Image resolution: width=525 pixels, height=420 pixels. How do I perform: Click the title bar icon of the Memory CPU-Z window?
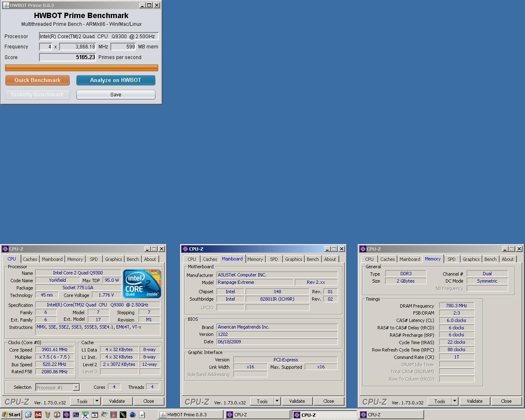[363, 249]
